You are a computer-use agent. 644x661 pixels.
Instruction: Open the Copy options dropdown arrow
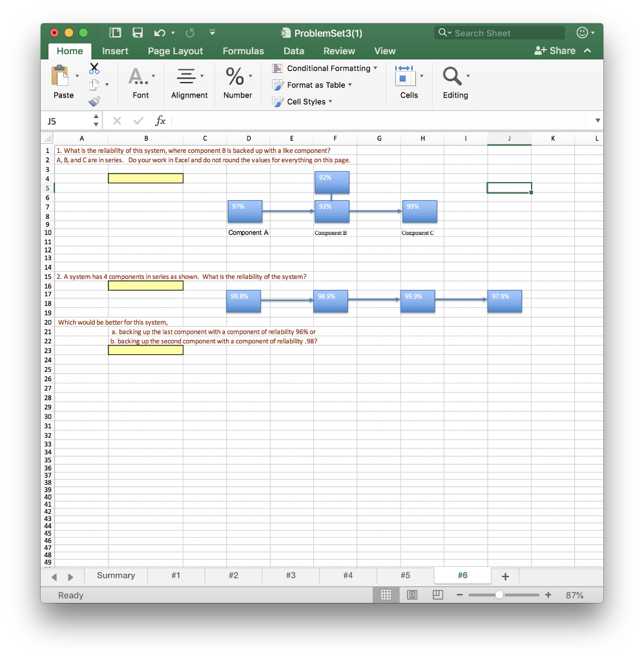tap(107, 85)
